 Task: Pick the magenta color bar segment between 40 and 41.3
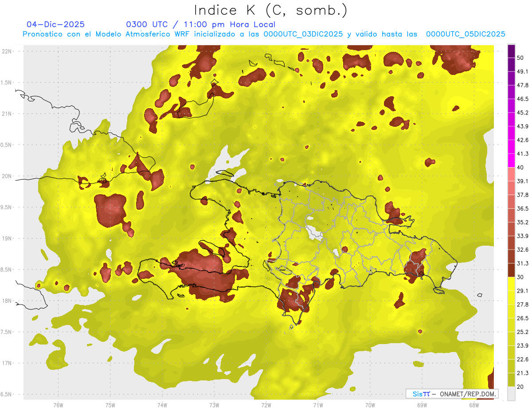point(511,160)
